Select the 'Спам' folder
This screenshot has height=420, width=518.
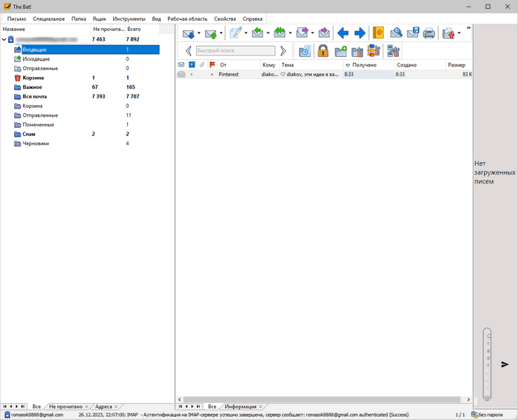click(x=29, y=134)
